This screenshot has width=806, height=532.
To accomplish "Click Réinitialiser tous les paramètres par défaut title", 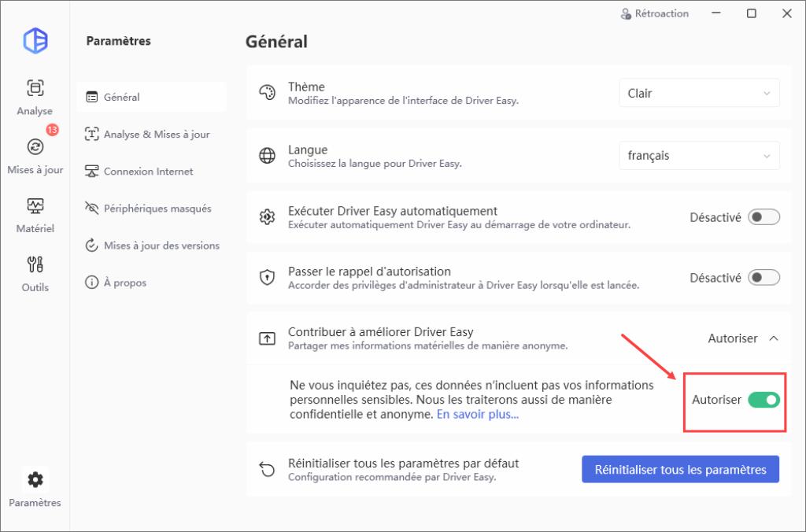I will 404,463.
